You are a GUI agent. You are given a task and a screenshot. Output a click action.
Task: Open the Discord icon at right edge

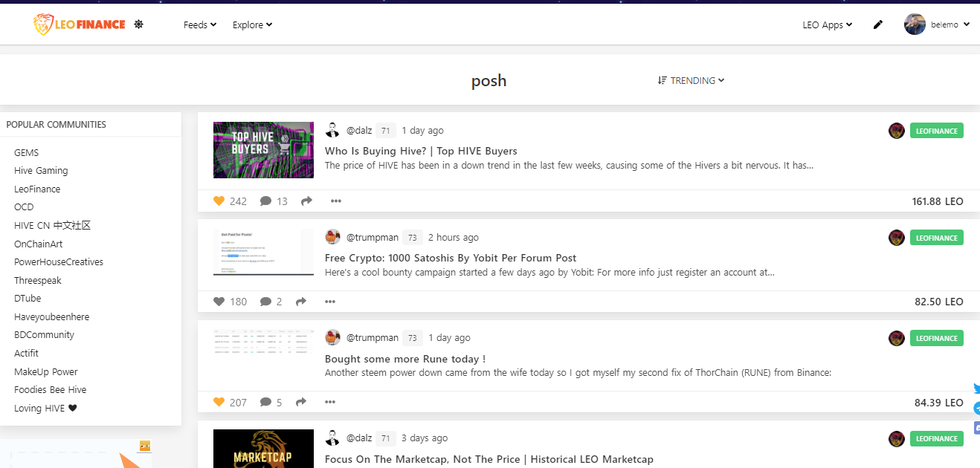(976, 428)
